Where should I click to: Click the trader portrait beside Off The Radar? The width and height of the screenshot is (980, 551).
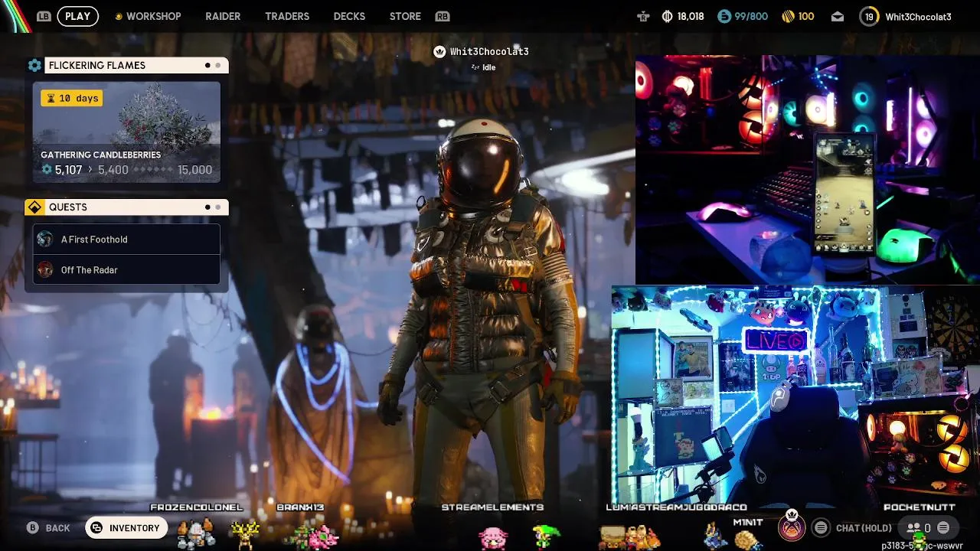pyautogui.click(x=45, y=269)
